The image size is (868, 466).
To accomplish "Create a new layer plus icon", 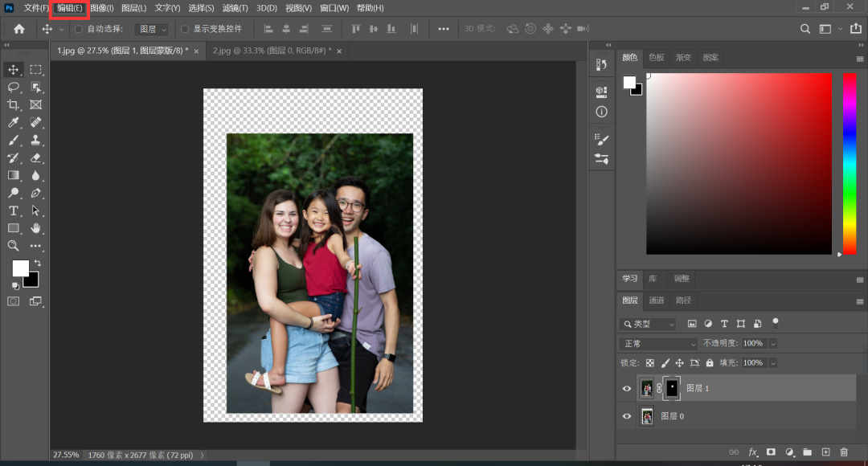I will click(x=825, y=452).
